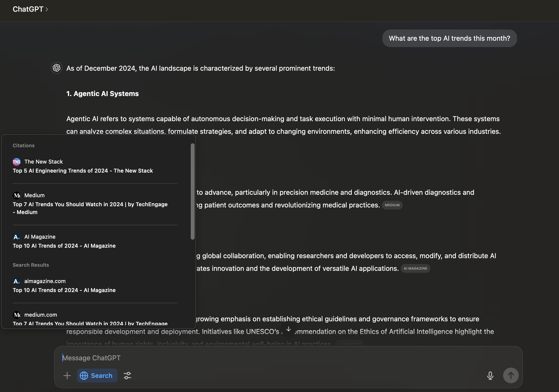Click the user message 'What are the top AI trends this month?'
559x392 pixels.
point(449,38)
